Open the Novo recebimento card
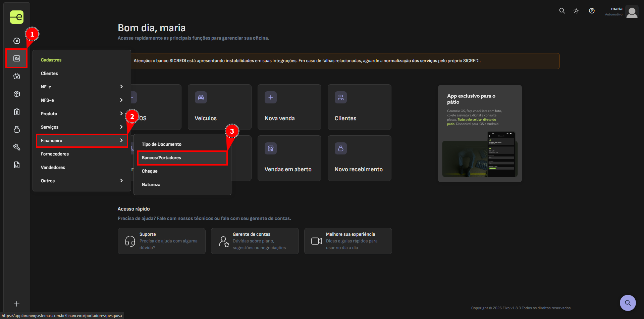This screenshot has width=644, height=319. [x=360, y=158]
